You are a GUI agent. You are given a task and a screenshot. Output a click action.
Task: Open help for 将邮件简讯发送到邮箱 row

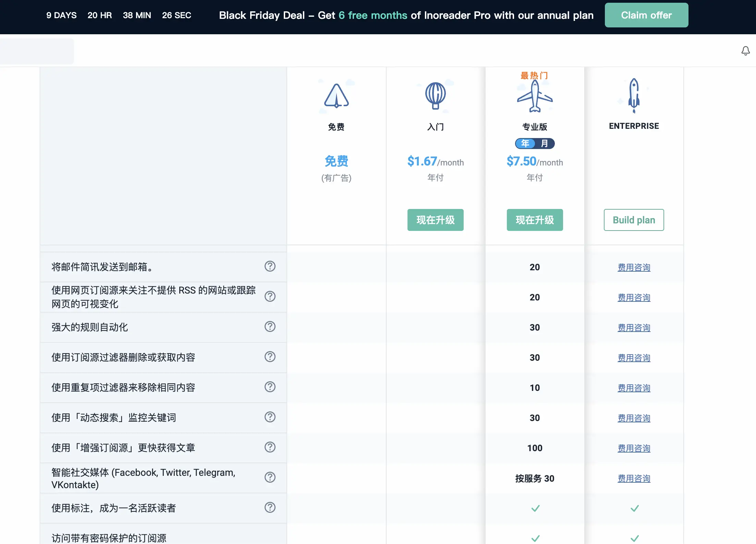point(270,266)
